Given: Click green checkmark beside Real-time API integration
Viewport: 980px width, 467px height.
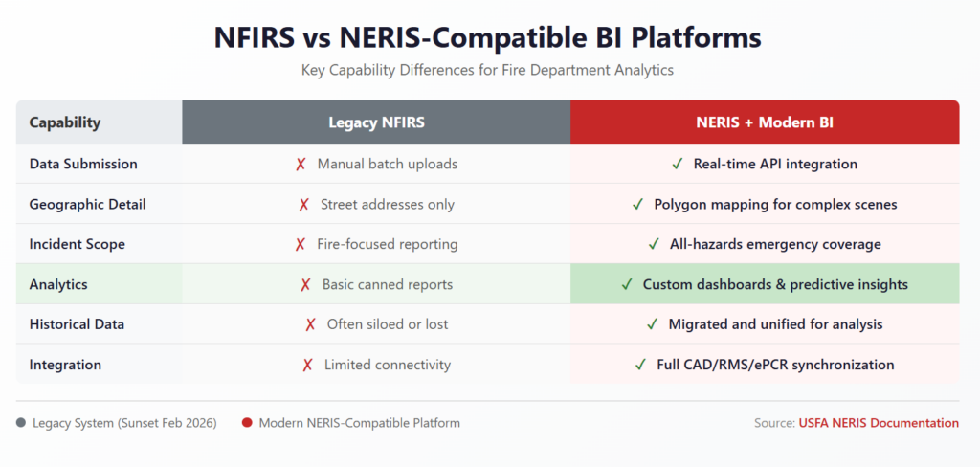Looking at the screenshot, I should coord(677,165).
